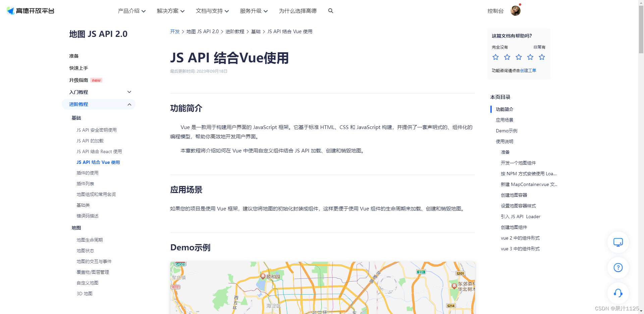Jump to 创建地图组件 in contents
Screen dimensions: 644x314
tap(514, 227)
